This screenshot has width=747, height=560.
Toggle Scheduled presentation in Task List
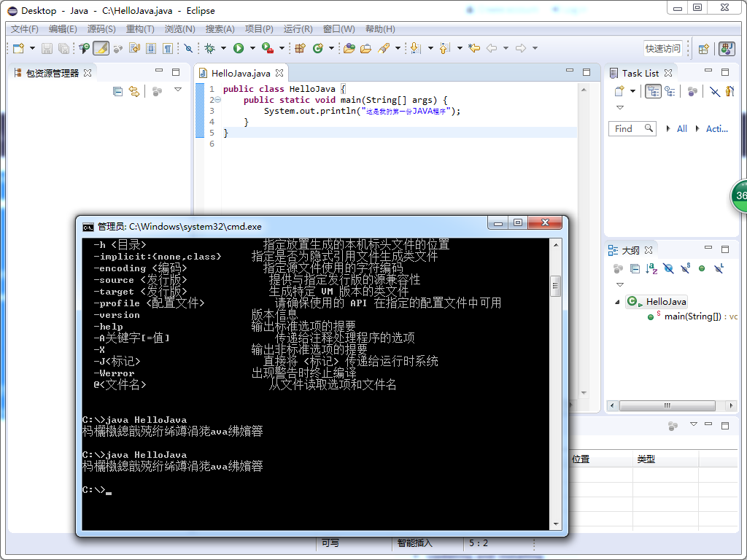[x=670, y=91]
